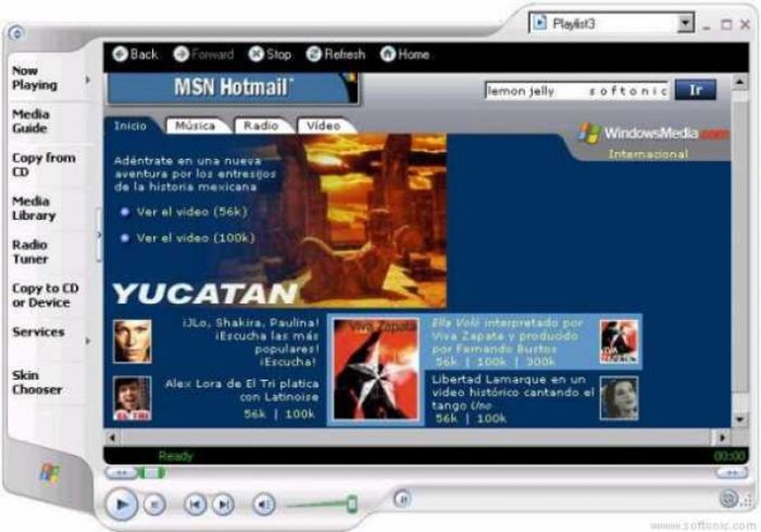
Task: Select the Inicio web tab
Action: (x=130, y=125)
